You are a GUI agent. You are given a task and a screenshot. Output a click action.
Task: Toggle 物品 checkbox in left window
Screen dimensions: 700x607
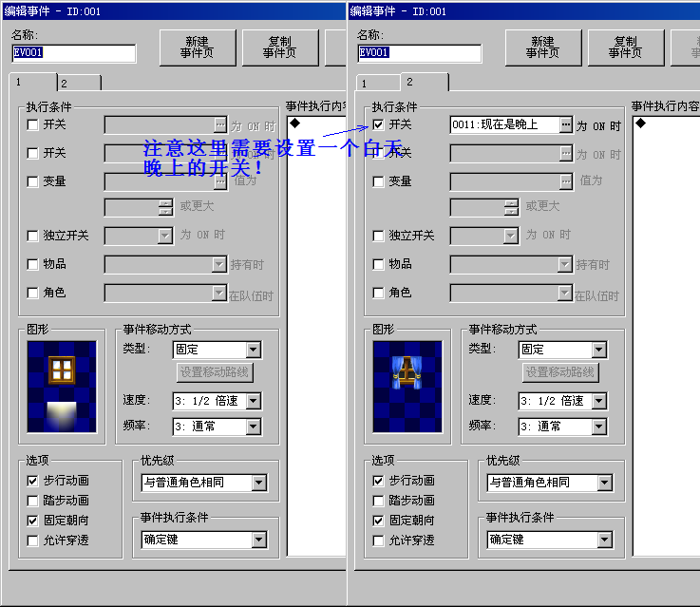[x=32, y=264]
